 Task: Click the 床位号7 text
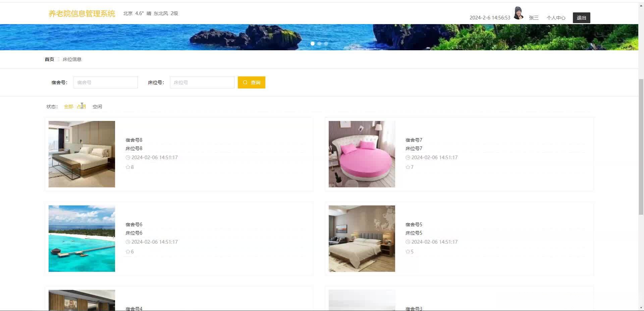click(x=414, y=148)
